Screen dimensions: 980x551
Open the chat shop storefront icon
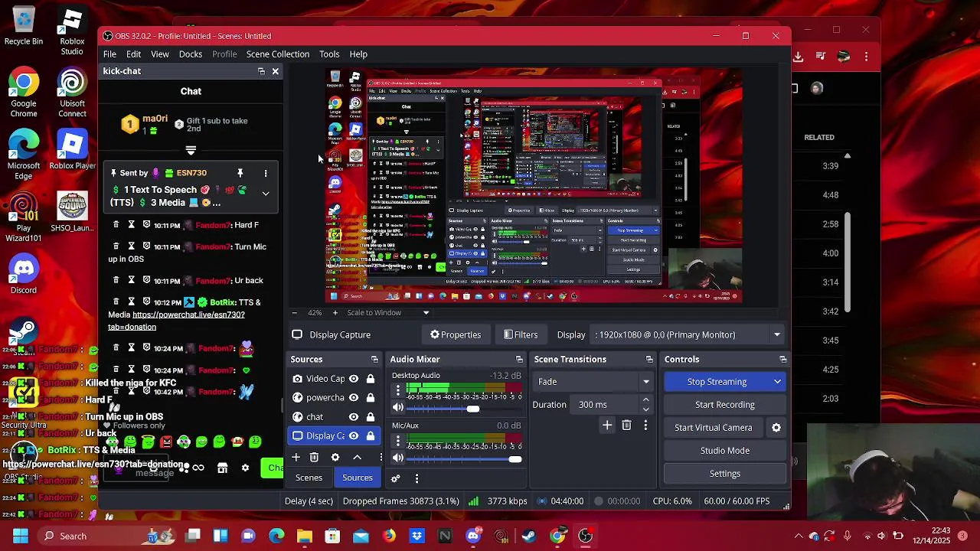[222, 468]
